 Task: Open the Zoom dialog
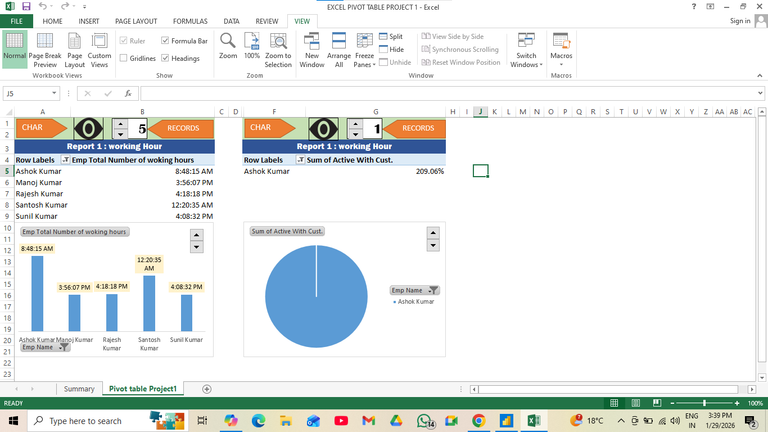pyautogui.click(x=228, y=47)
